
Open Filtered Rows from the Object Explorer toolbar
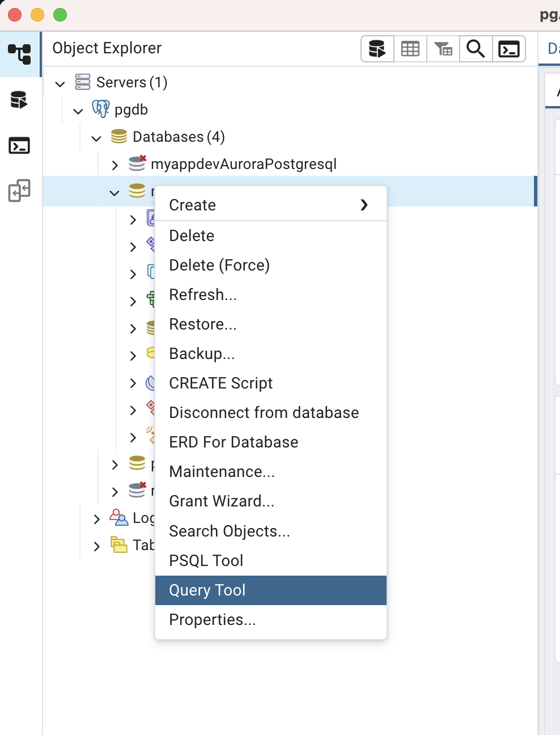pos(443,49)
